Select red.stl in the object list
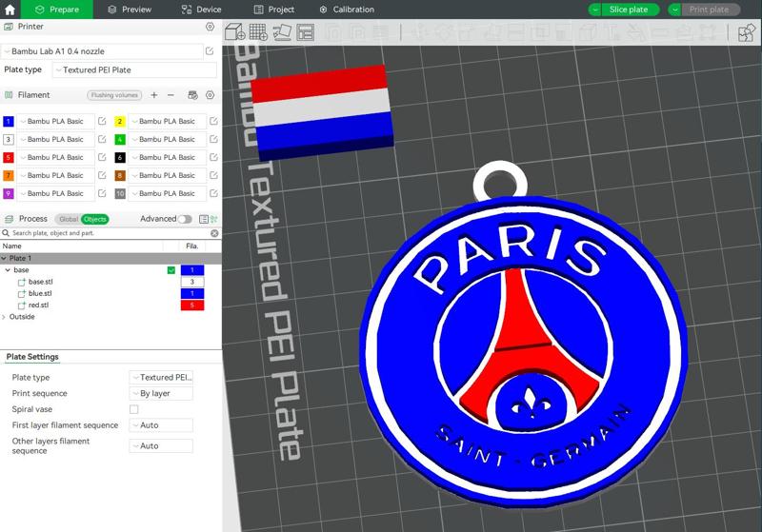 [x=38, y=305]
